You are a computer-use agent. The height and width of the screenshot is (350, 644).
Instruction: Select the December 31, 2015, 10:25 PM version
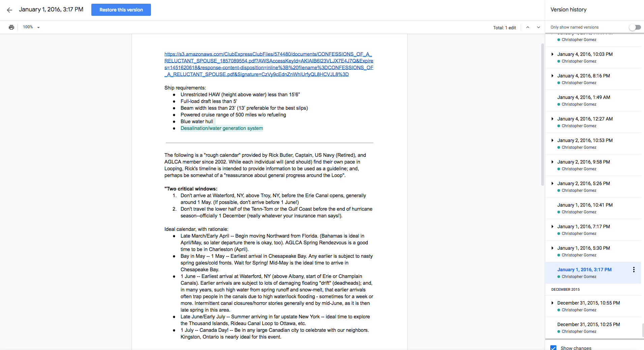pos(593,328)
